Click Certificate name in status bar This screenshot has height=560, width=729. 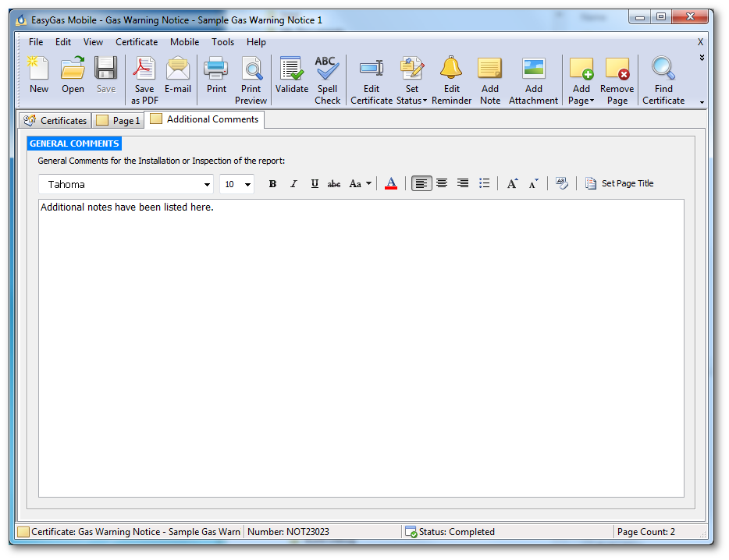click(130, 532)
